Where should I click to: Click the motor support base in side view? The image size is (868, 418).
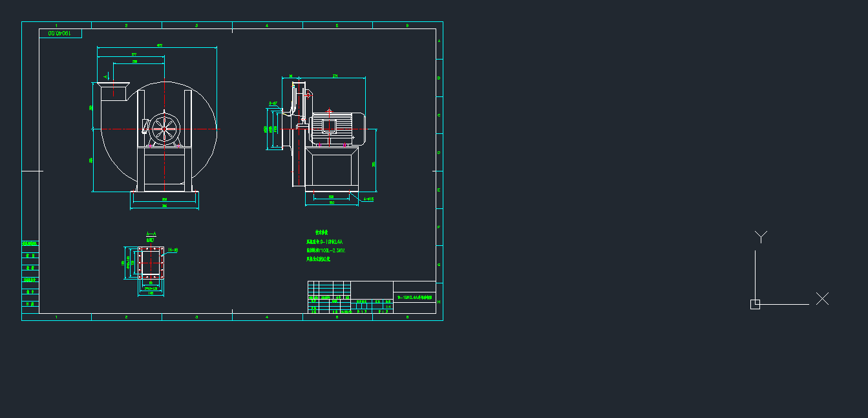(332, 168)
